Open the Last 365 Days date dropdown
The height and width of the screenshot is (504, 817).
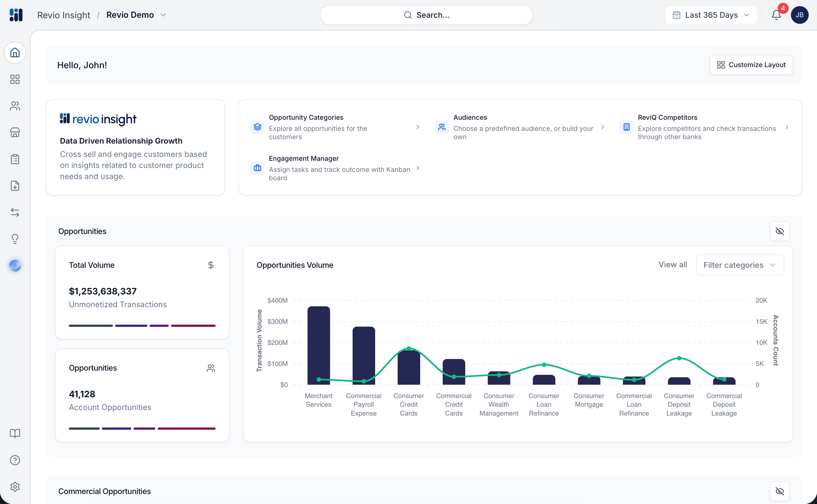pyautogui.click(x=711, y=15)
